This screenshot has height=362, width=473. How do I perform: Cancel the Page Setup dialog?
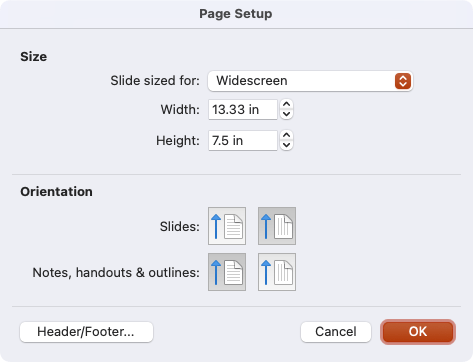(x=336, y=332)
